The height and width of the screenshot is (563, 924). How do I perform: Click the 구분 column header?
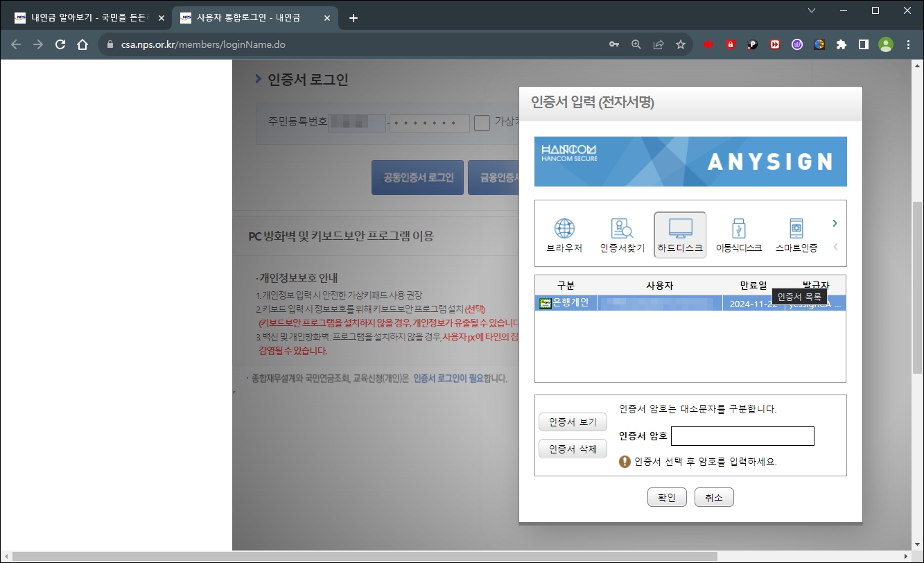tap(566, 286)
